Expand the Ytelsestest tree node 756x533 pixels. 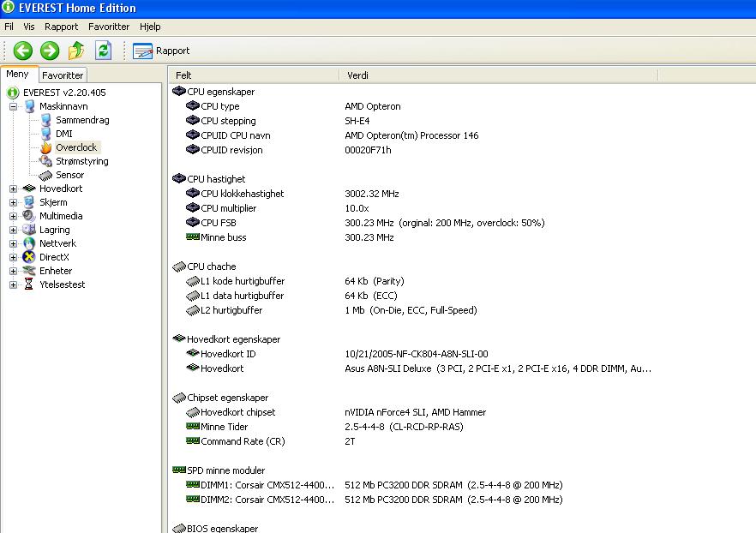click(13, 284)
